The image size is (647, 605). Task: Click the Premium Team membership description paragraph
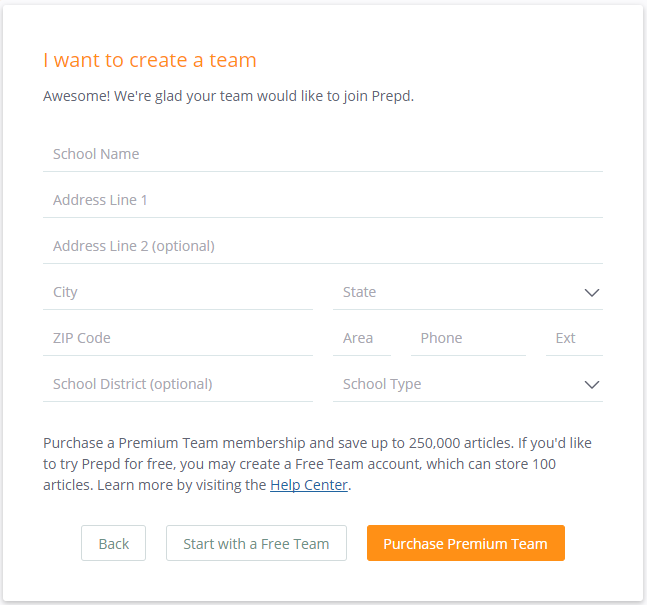(317, 464)
